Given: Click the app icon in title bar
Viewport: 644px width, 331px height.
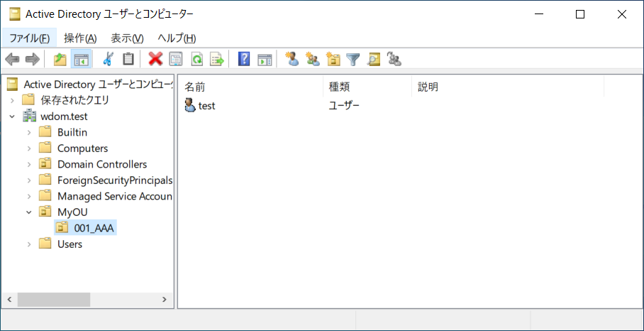Looking at the screenshot, I should [15, 14].
